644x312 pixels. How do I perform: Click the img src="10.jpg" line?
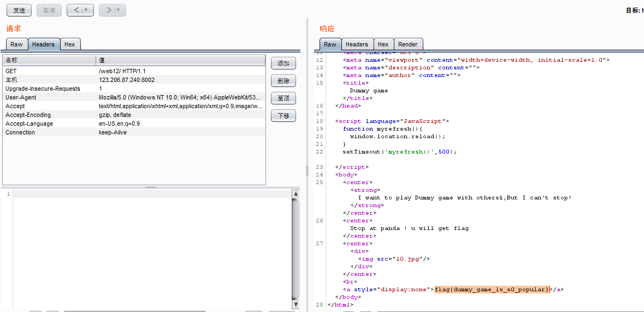click(394, 259)
